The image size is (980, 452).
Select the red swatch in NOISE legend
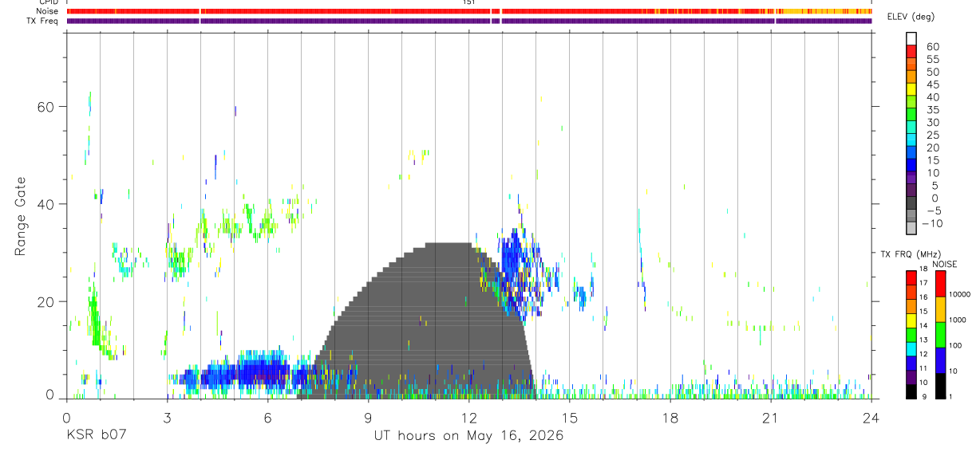tap(940, 284)
